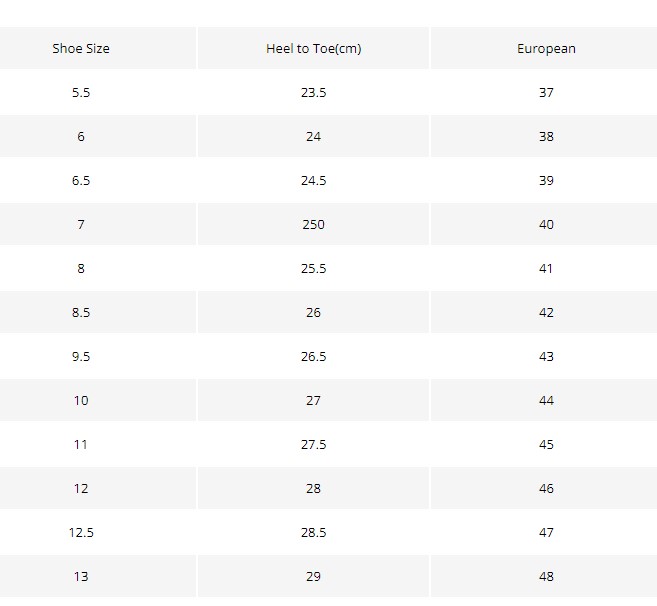Select shoe size 9.5 cell

[x=81, y=357]
